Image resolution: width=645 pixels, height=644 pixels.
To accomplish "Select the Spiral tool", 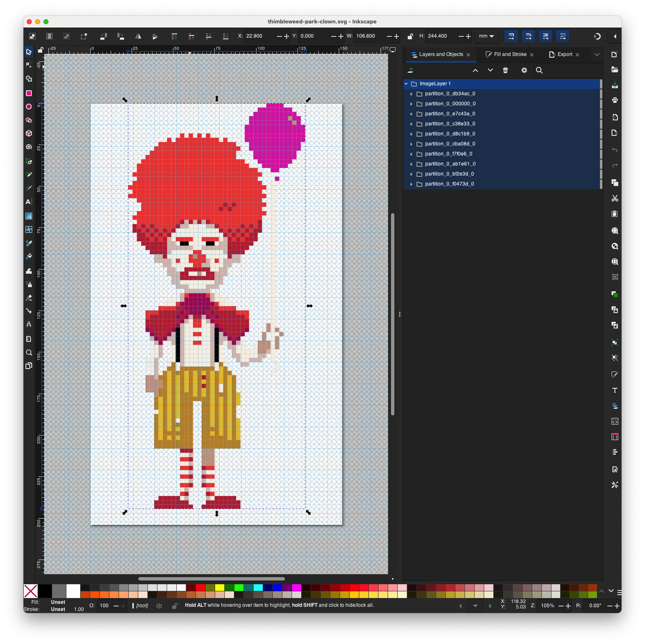I will [x=29, y=147].
